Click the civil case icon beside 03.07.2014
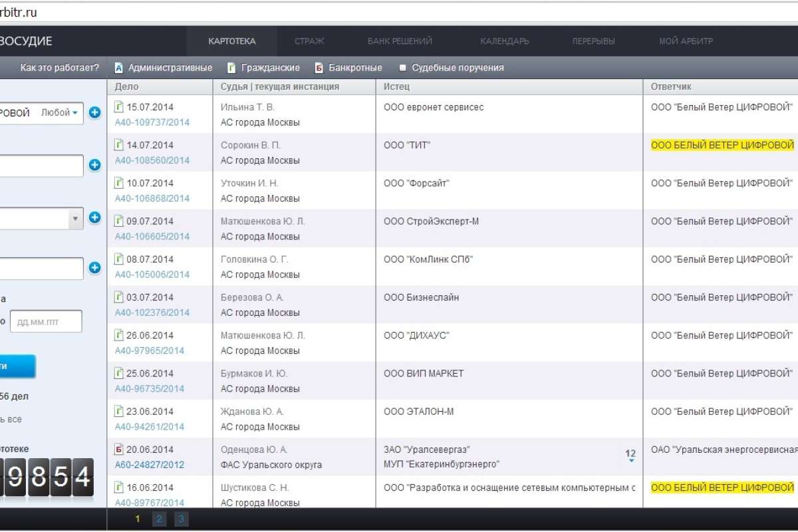This screenshot has height=532, width=798. (119, 297)
